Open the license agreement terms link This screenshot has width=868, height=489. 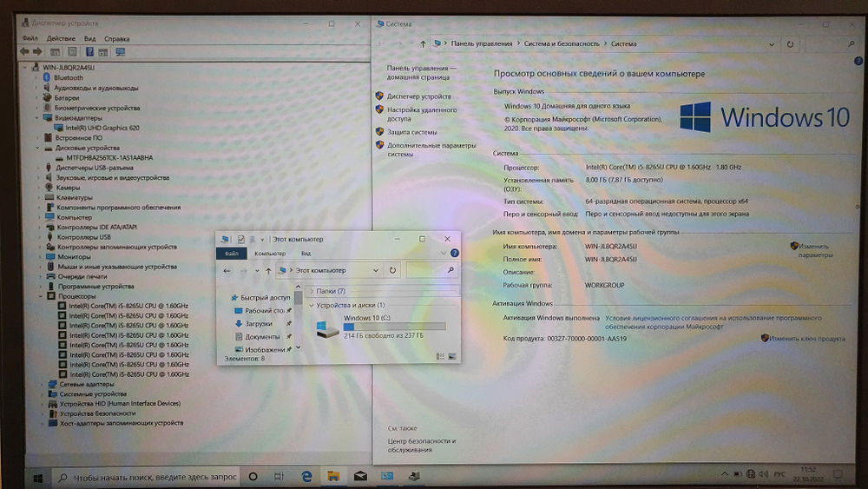[x=713, y=322]
